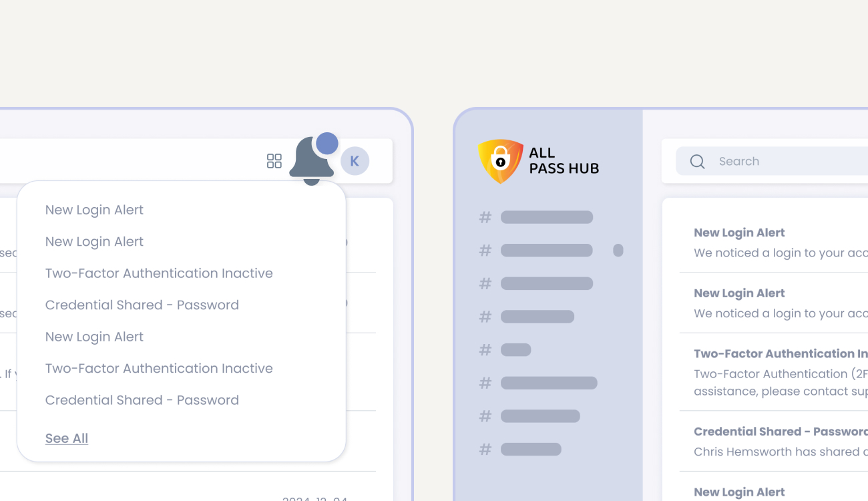
Task: Click the grid view icon beside the bell
Action: tap(274, 161)
